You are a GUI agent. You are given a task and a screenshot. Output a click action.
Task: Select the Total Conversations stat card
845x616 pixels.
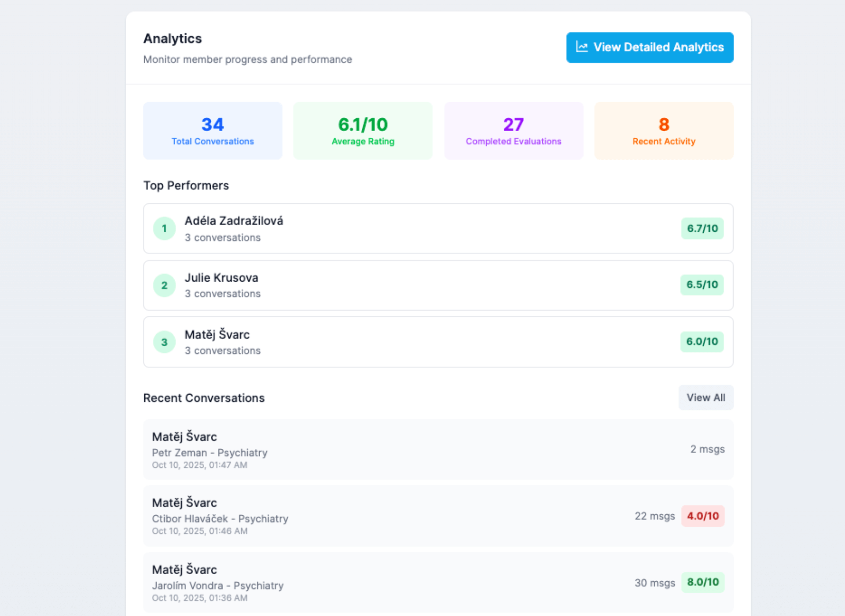pyautogui.click(x=213, y=130)
